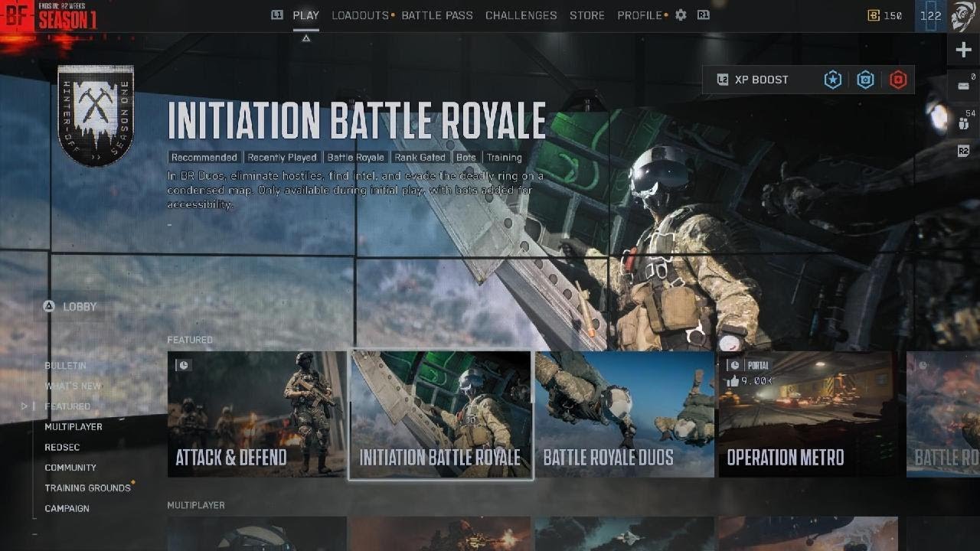Jump to Multiplayer in the side menu
Image resolution: width=980 pixels, height=551 pixels.
[x=73, y=427]
